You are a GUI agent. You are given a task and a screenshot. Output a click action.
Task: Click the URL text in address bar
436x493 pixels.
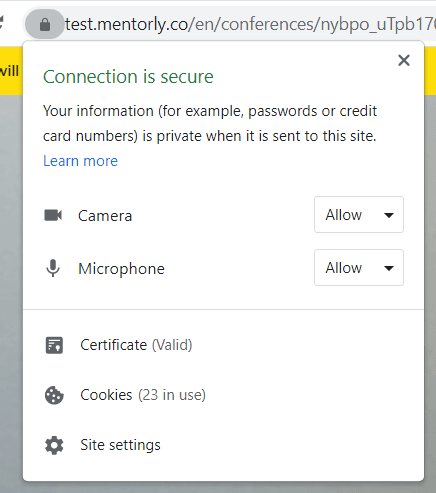(x=250, y=24)
